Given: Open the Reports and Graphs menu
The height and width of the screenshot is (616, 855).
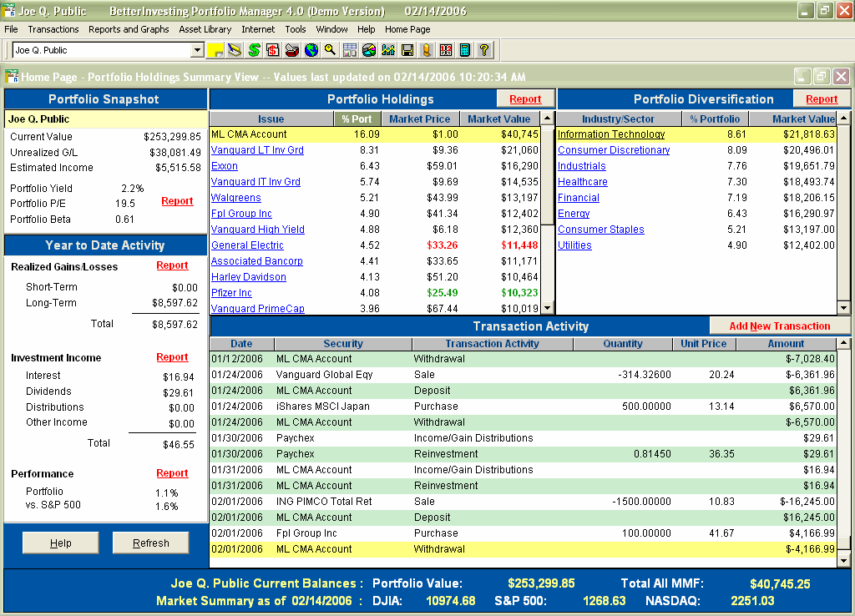Looking at the screenshot, I should [x=129, y=29].
